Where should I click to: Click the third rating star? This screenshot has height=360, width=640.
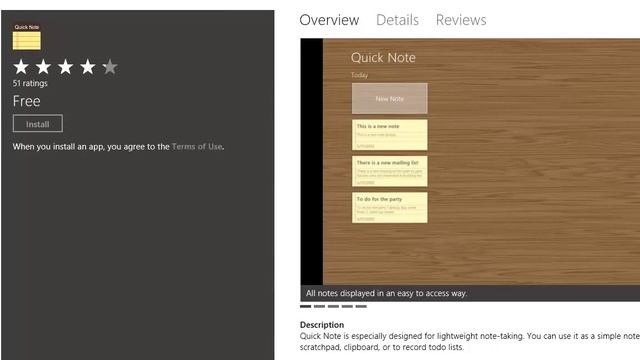tap(65, 67)
